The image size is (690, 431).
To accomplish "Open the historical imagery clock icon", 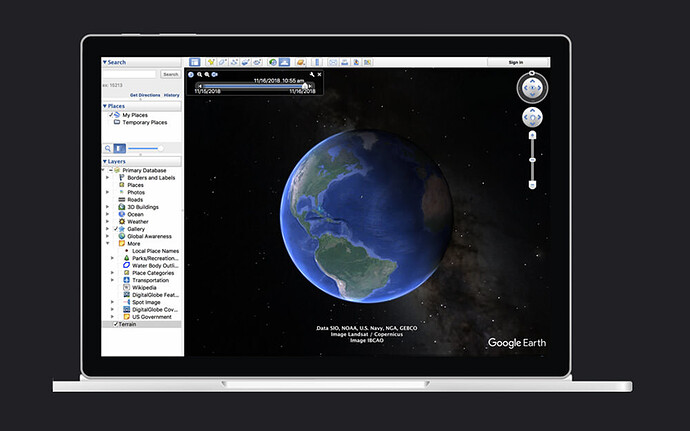I will coord(273,62).
